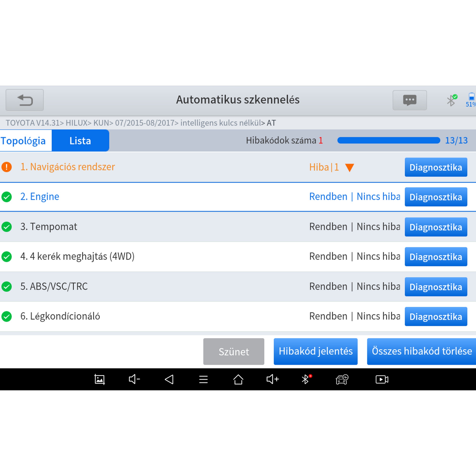This screenshot has height=476, width=476.
Task: Go to the home screen icon
Action: (x=238, y=379)
